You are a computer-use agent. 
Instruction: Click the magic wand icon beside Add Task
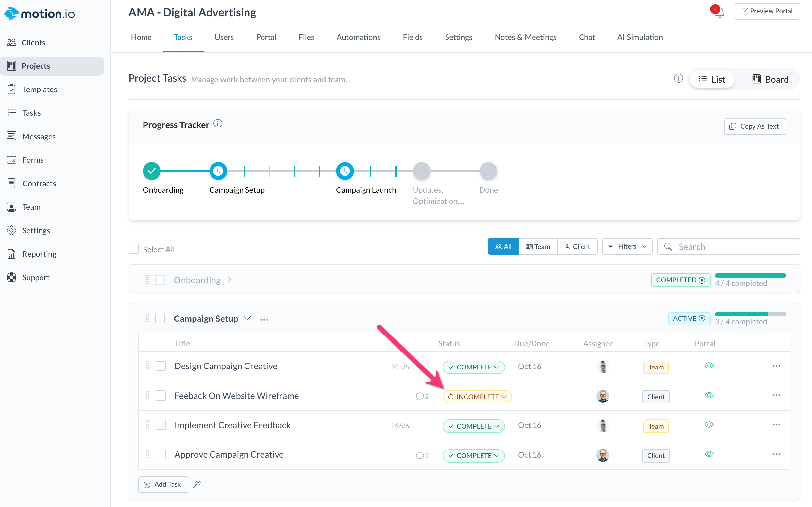pos(197,484)
